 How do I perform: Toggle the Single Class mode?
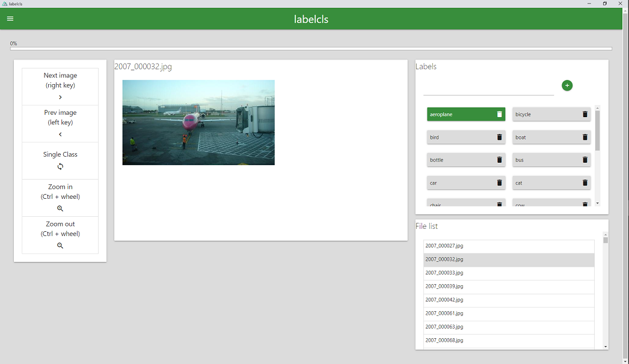(60, 160)
